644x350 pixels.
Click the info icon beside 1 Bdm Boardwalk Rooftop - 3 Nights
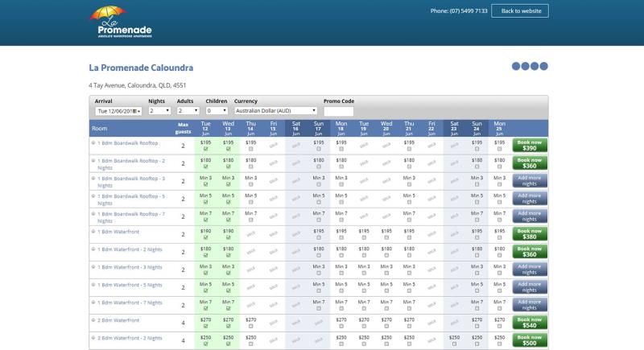click(93, 179)
